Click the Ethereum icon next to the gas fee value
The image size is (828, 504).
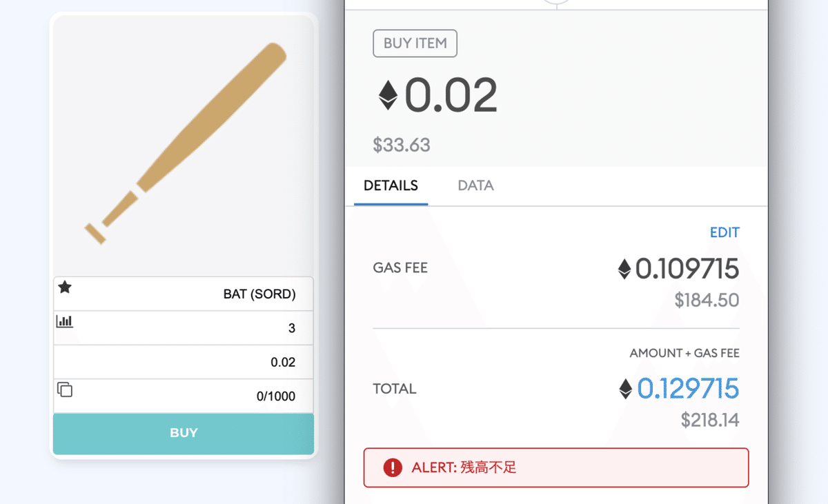[624, 269]
